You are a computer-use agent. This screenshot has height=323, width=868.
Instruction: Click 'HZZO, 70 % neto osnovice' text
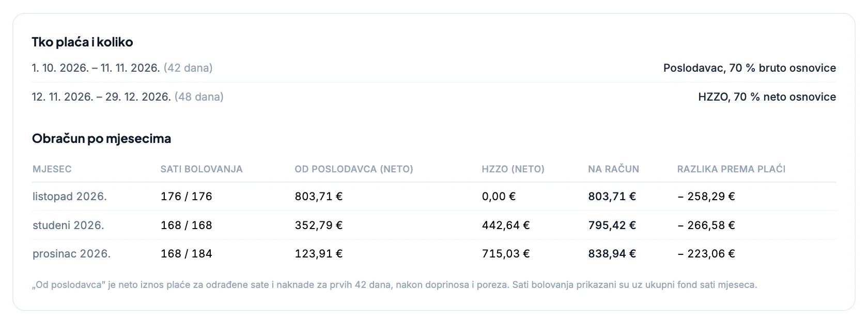tap(767, 97)
